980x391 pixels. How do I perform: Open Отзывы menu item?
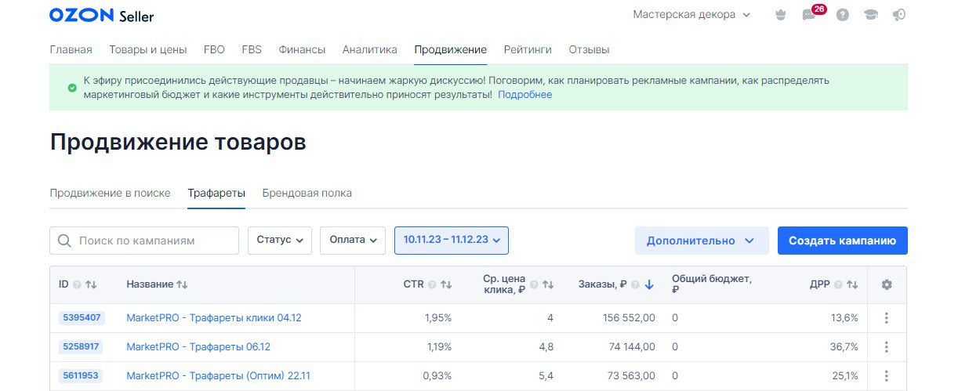coord(589,49)
